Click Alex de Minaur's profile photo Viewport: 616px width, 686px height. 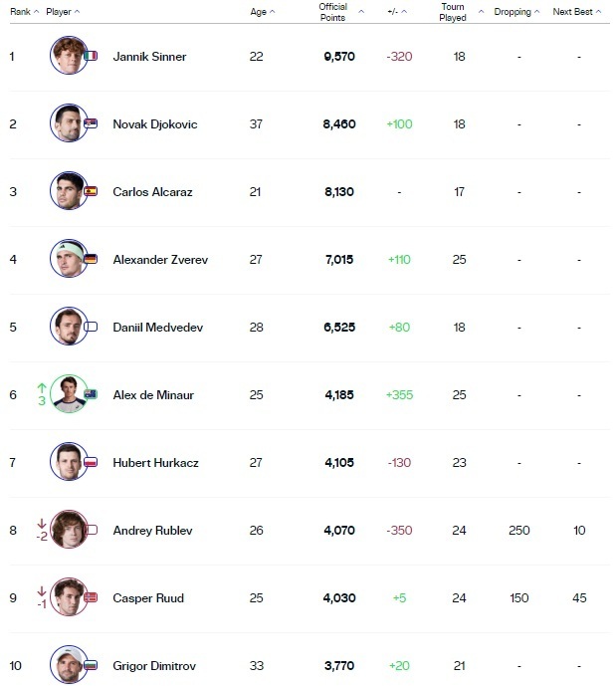coord(68,394)
